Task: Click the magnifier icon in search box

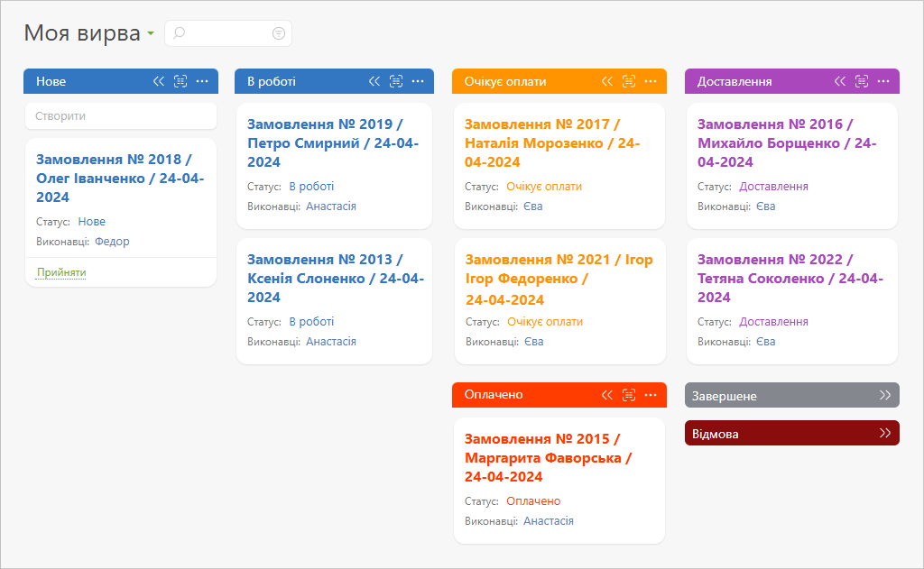Action: tap(180, 33)
